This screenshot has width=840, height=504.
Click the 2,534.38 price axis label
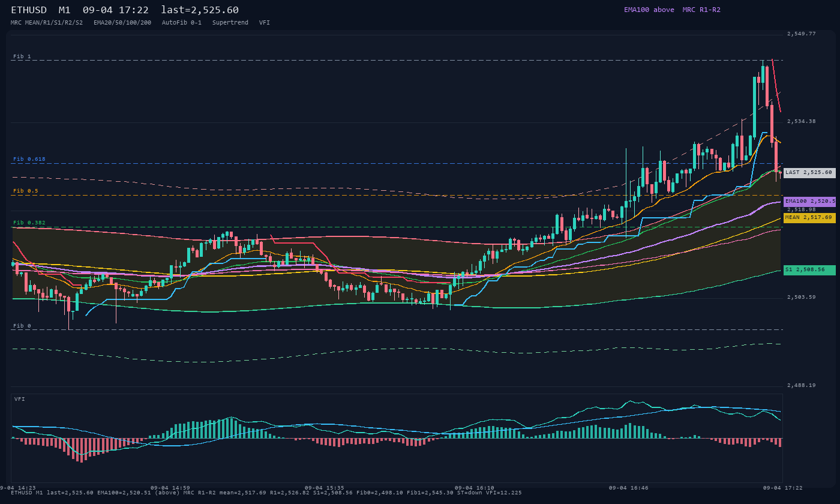(802, 121)
